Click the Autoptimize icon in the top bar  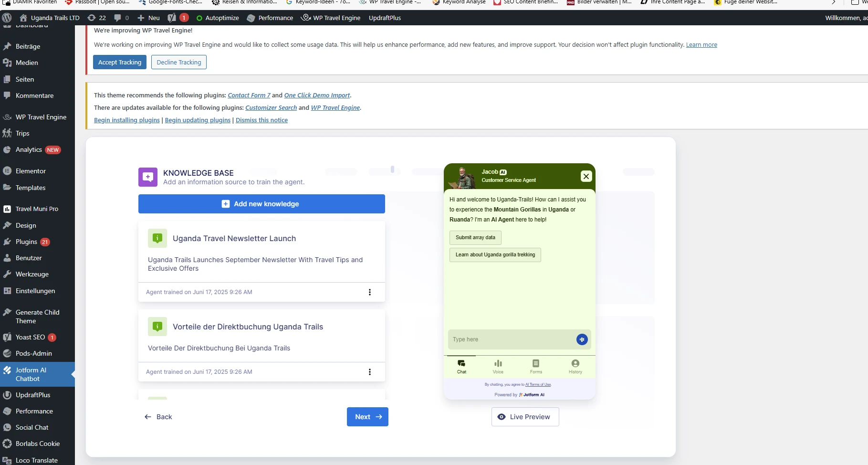point(218,18)
